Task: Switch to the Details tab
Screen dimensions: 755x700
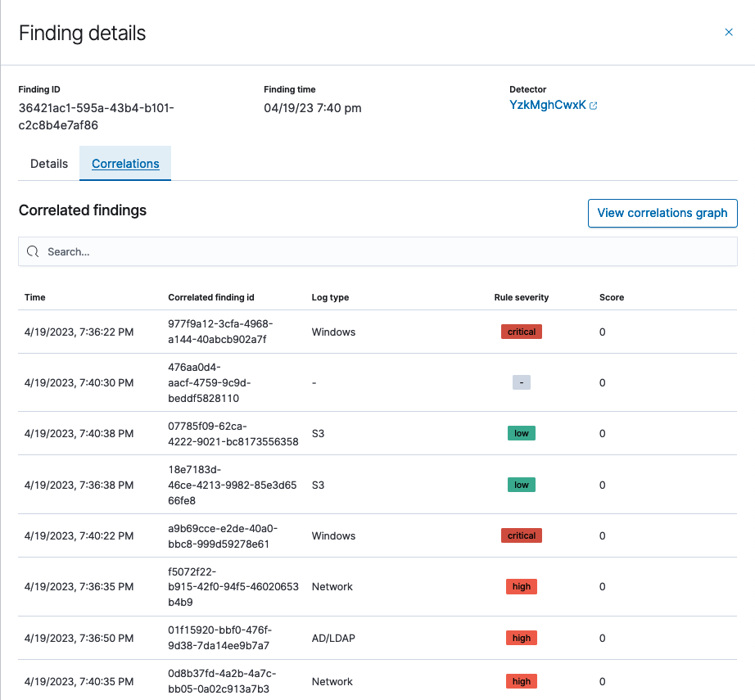Action: 49,164
